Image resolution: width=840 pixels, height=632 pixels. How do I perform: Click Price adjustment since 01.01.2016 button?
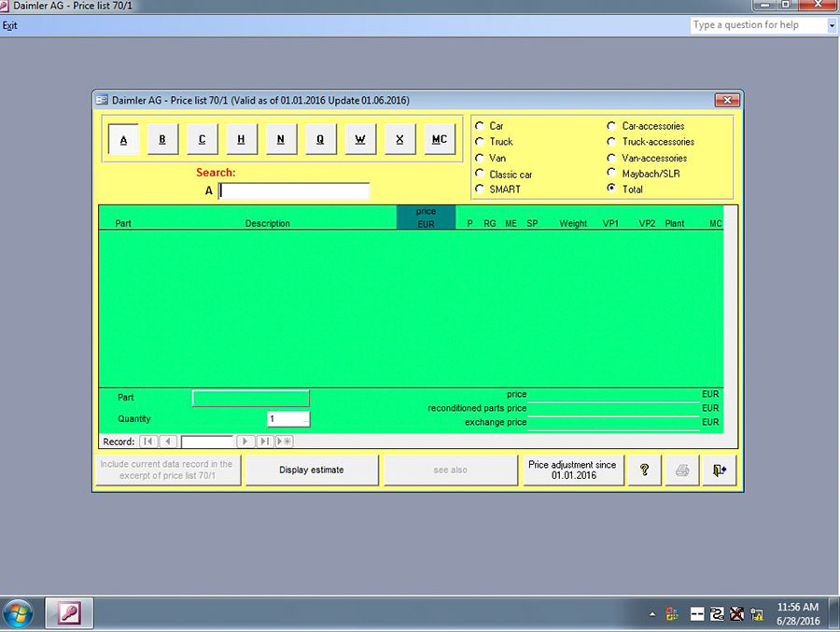[x=572, y=470]
